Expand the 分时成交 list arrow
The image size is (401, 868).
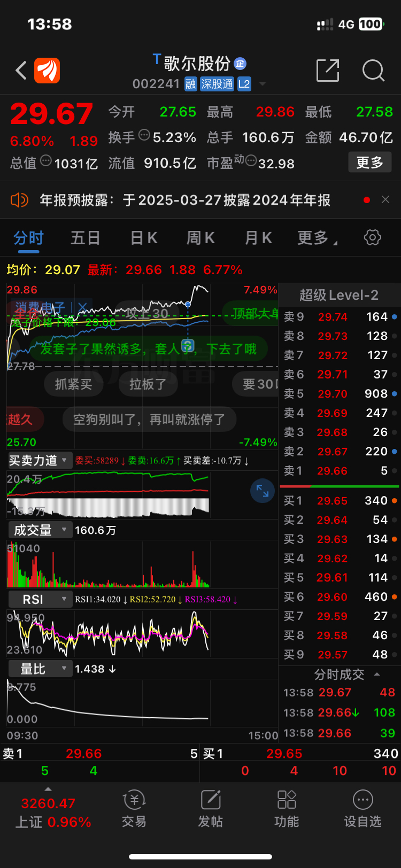(377, 674)
